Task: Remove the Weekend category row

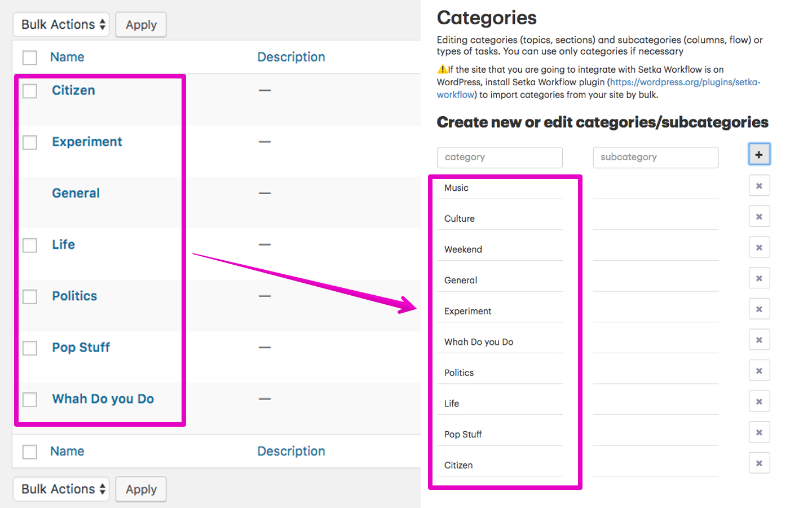Action: (759, 247)
